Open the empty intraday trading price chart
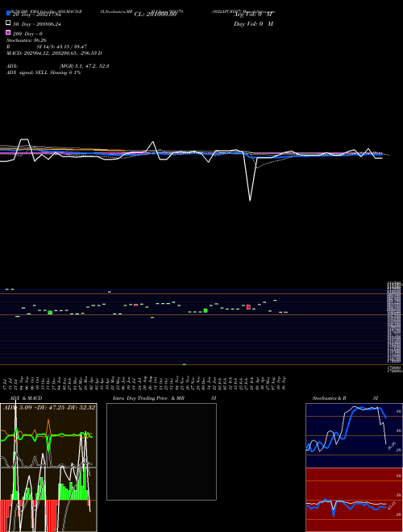The image size is (403, 532). 161,451
